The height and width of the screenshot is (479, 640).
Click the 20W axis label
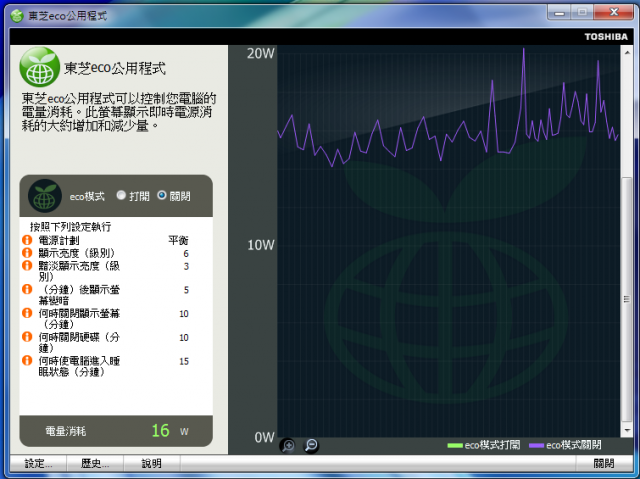coord(260,53)
